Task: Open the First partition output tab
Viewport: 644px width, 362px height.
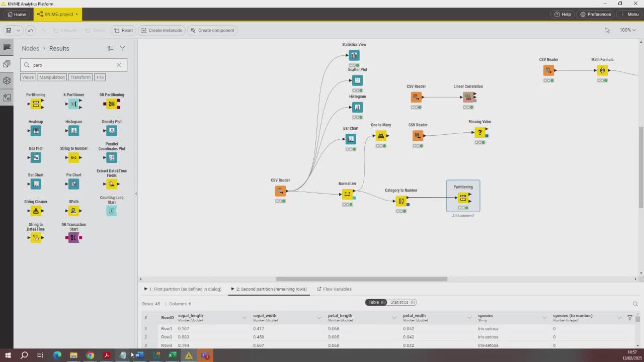Action: coord(183,289)
